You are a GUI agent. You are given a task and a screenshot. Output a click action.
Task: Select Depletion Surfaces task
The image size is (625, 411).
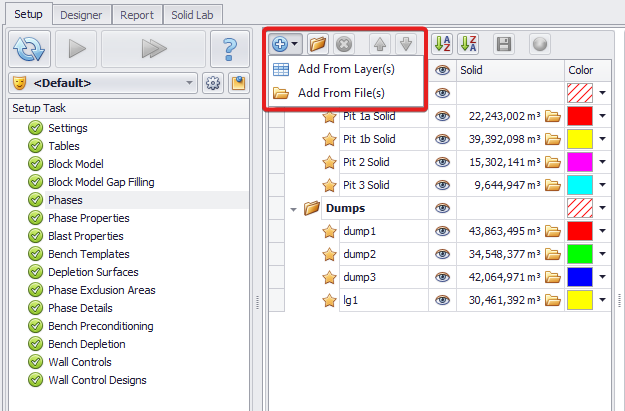pyautogui.click(x=93, y=272)
